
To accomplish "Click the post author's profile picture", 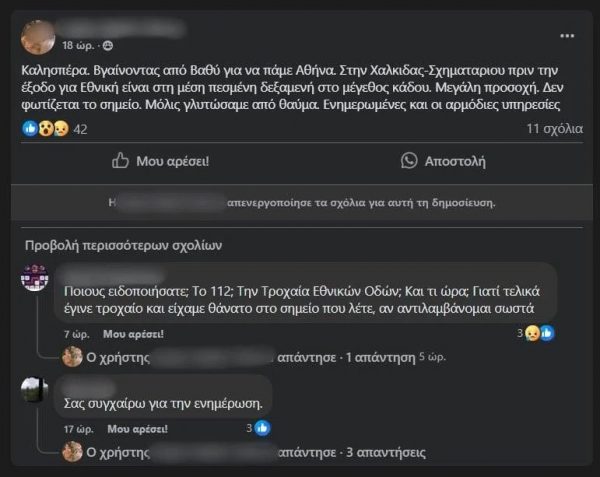I will 38,37.
